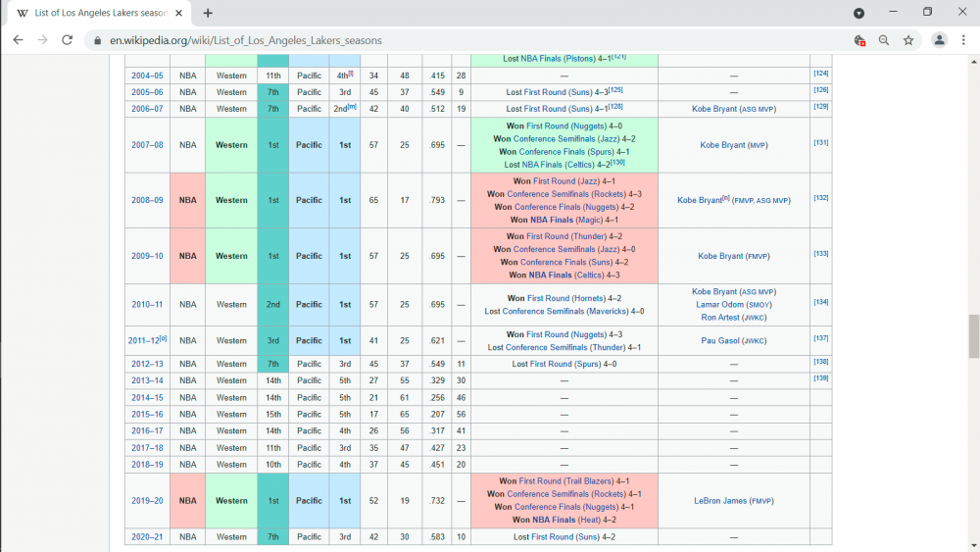View site info via the lock icon
Viewport: 980px width, 552px height.
(96, 40)
